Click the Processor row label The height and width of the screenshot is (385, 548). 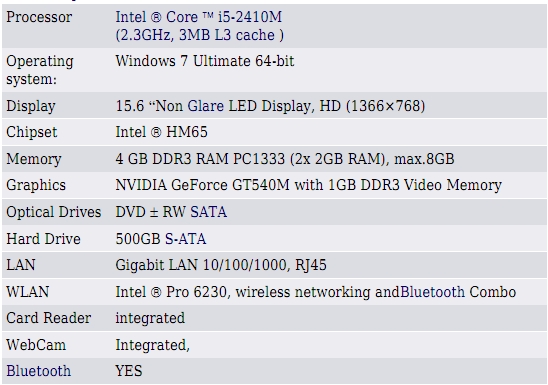pyautogui.click(x=39, y=17)
